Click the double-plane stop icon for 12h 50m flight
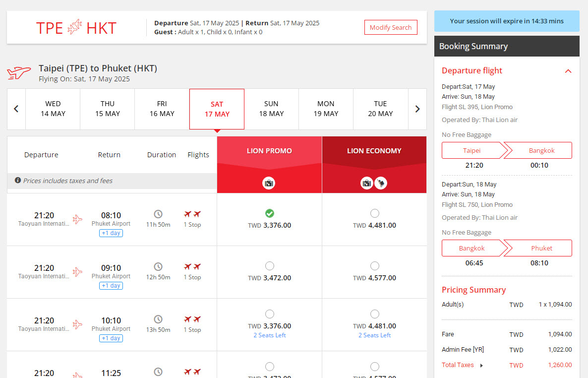 [x=192, y=266]
